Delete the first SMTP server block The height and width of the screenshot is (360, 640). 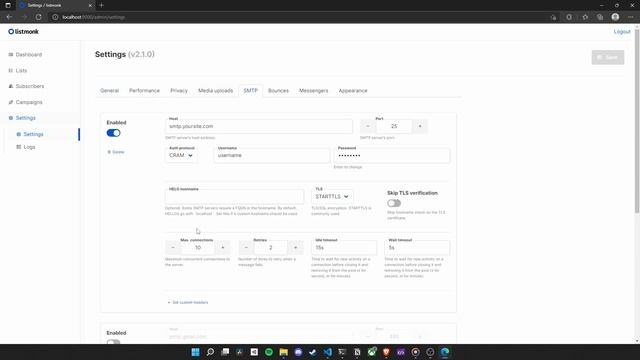point(116,152)
